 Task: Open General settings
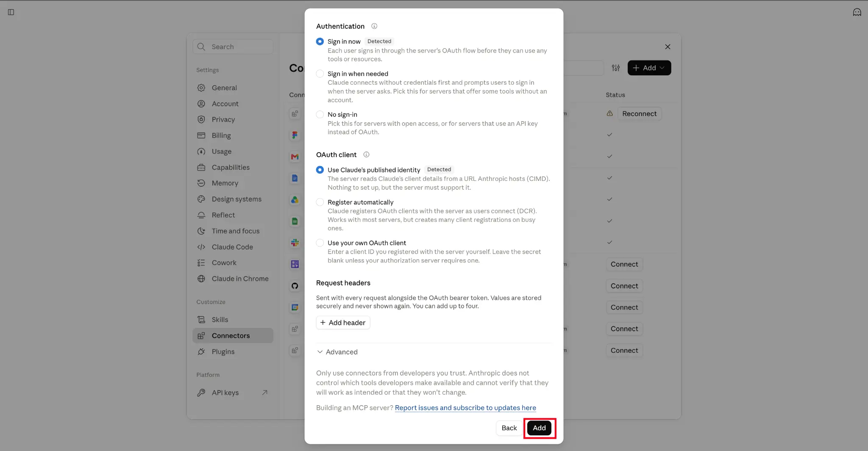pos(233,88)
